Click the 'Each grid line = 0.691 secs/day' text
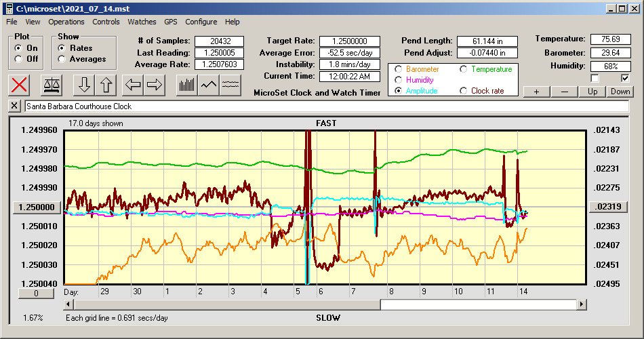 coord(117,317)
